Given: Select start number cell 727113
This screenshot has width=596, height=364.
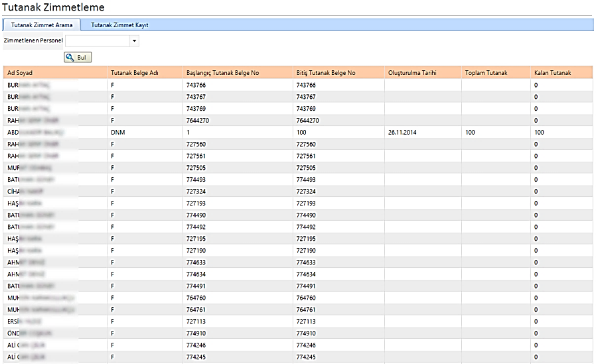Looking at the screenshot, I should (x=238, y=321).
